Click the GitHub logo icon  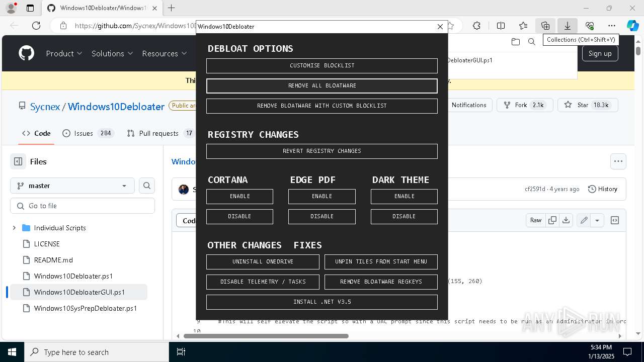(x=27, y=53)
